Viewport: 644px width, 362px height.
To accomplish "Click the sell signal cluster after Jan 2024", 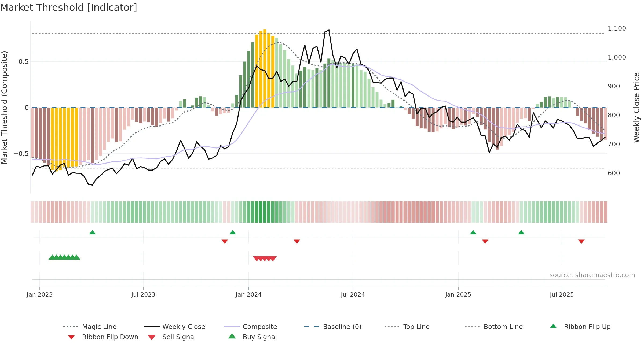I will [x=265, y=258].
